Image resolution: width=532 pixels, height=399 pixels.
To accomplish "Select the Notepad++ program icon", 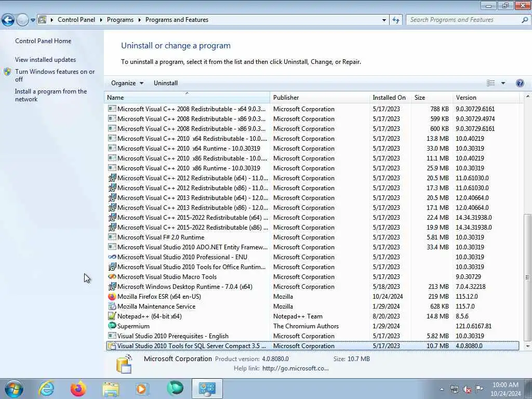I will [112, 316].
